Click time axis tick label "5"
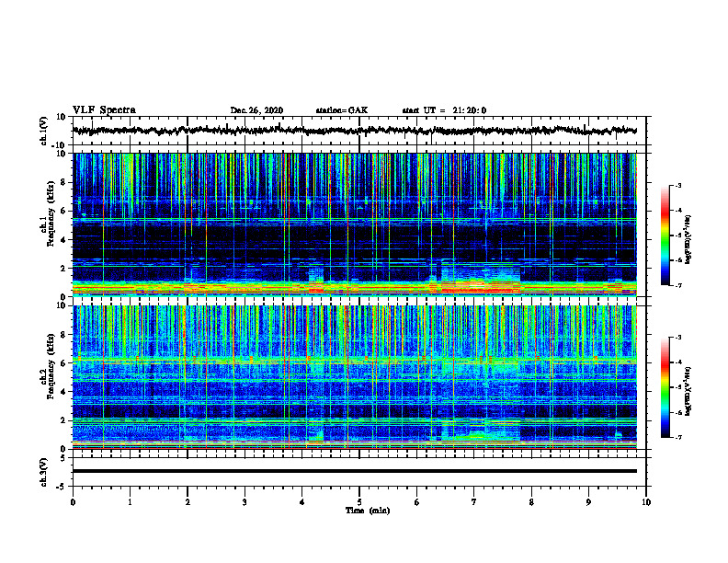 coord(359,502)
